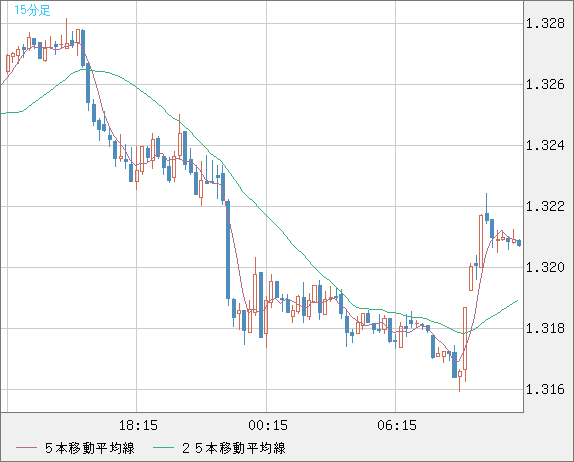Click the 1.322 price axis label
This screenshot has width=574, height=462.
[545, 207]
